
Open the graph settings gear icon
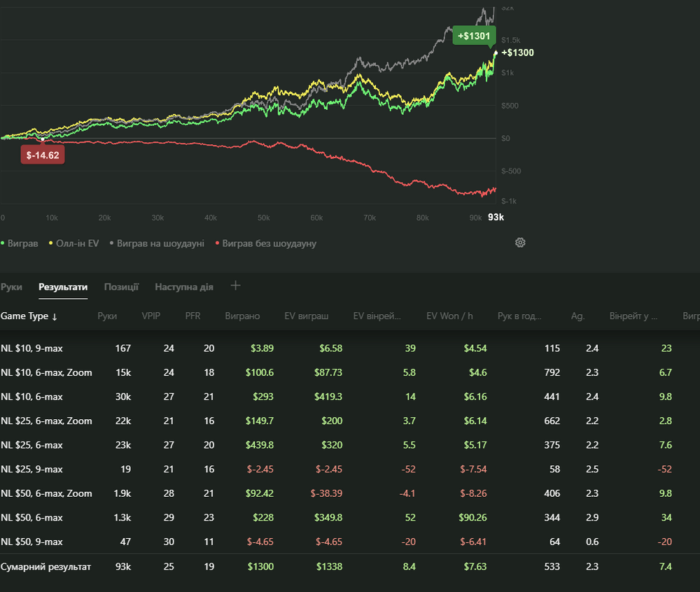pos(520,243)
